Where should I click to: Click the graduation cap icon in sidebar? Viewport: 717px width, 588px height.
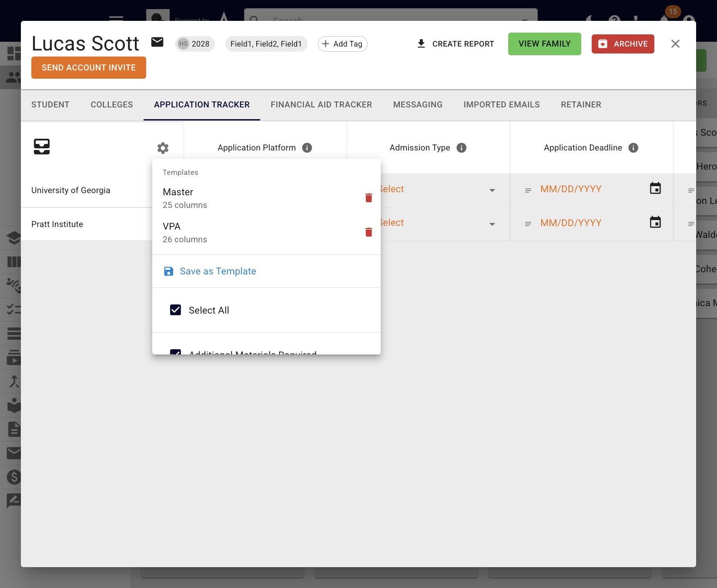coord(13,238)
